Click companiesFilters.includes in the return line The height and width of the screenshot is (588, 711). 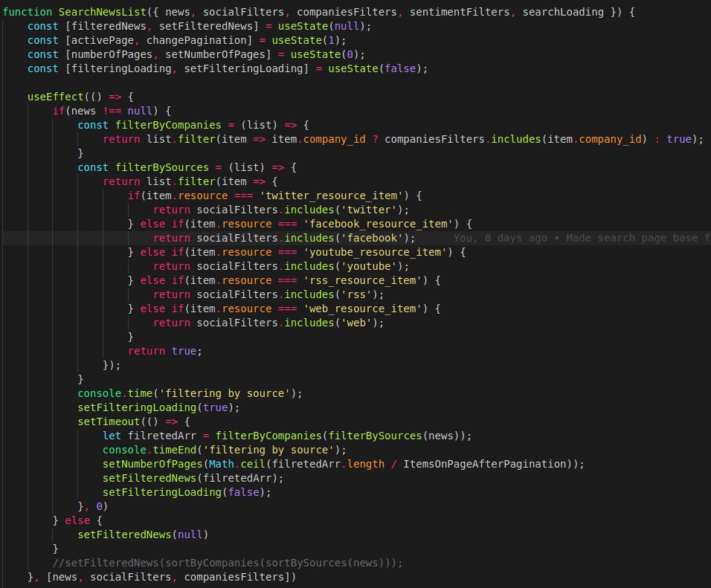pyautogui.click(x=463, y=139)
